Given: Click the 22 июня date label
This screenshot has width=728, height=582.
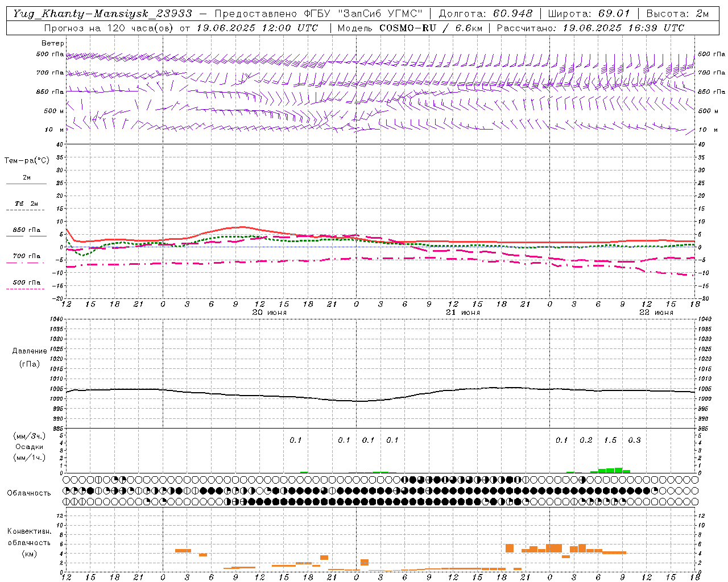Looking at the screenshot, I should [656, 313].
